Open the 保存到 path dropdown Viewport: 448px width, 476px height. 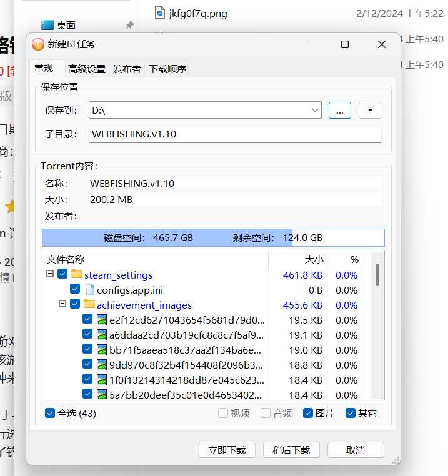point(316,110)
